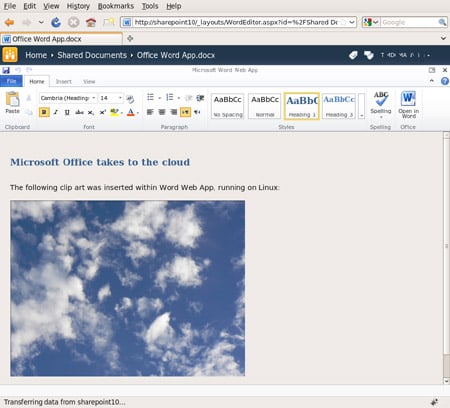Collapse the ribbon with the caret icon
This screenshot has height=408, width=450.
[x=432, y=81]
